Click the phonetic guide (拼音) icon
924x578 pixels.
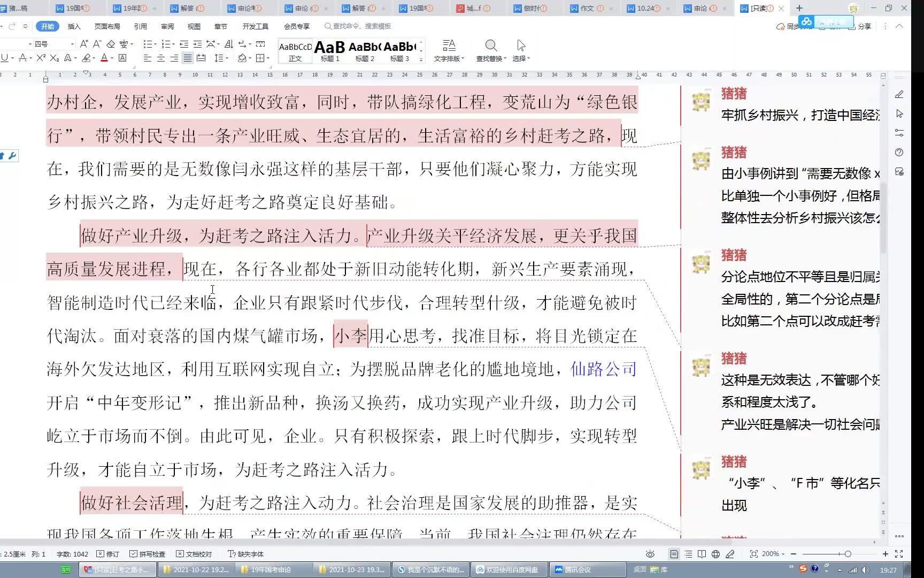124,44
